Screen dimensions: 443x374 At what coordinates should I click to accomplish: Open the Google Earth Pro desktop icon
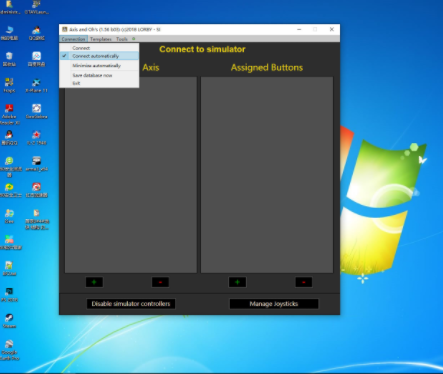point(9,350)
